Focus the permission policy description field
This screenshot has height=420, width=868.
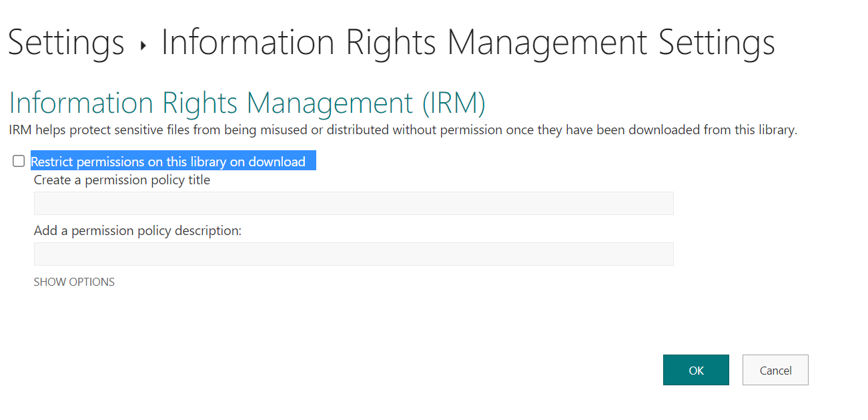tap(354, 254)
